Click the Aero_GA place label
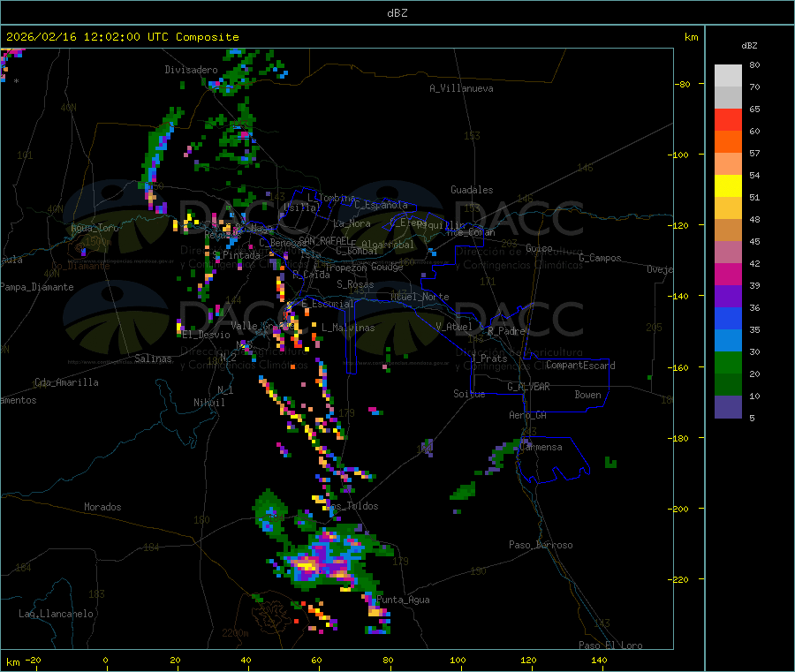795x672 pixels. (527, 415)
